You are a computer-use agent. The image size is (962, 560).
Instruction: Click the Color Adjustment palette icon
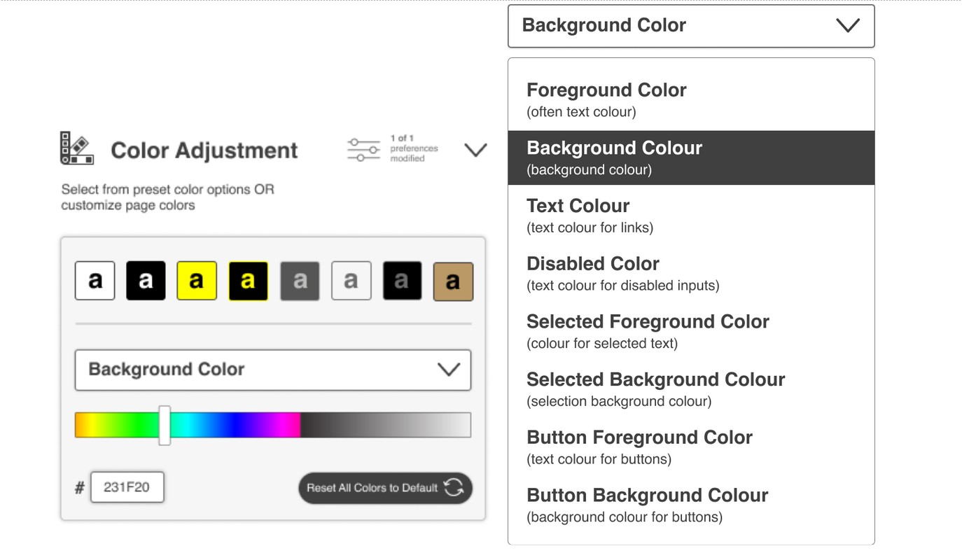76,148
